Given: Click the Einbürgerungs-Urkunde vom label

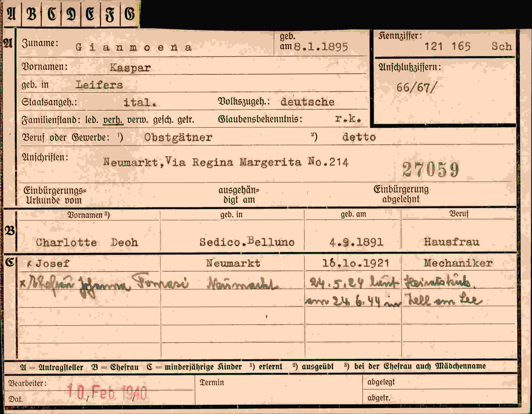Looking at the screenshot, I should coord(55,195).
